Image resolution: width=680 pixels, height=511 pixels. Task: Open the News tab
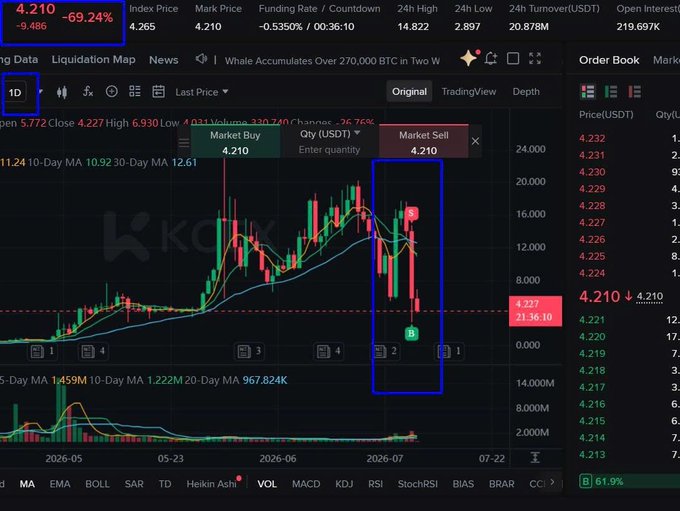163,60
